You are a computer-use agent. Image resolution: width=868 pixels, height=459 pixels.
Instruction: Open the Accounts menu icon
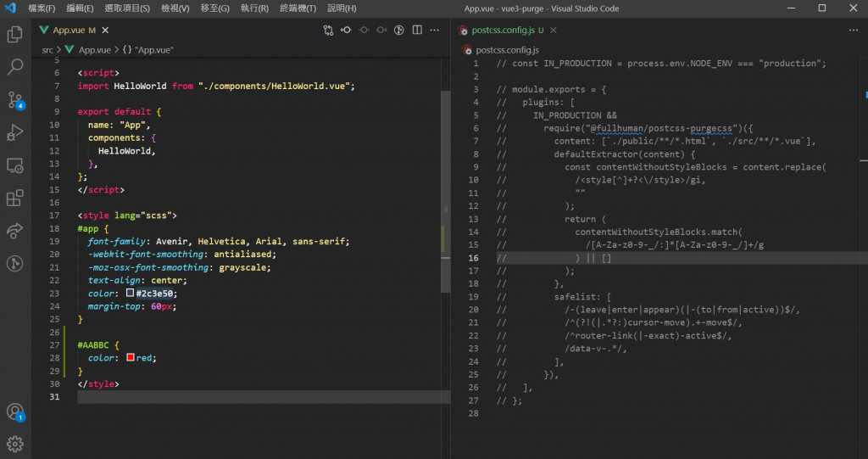15,411
